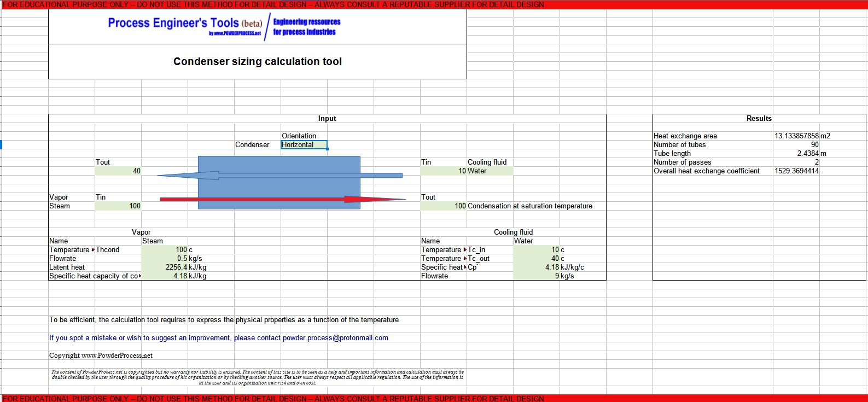The height and width of the screenshot is (402, 868).
Task: Click the 'Overall heat exchange coefficient' label
Action: point(707,171)
